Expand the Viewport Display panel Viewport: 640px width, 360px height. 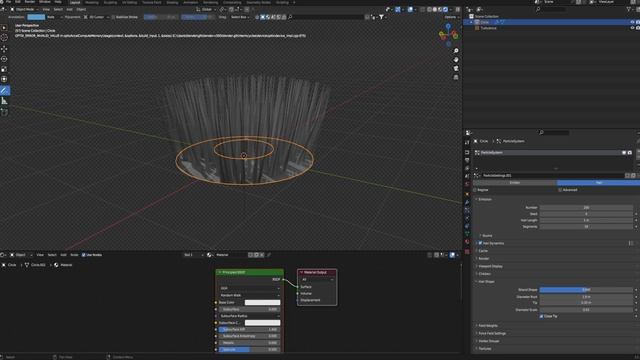click(x=489, y=266)
